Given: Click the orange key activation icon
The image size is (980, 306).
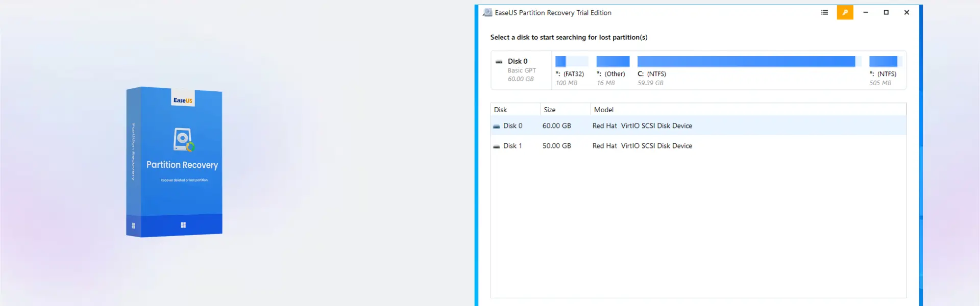Looking at the screenshot, I should pos(845,13).
